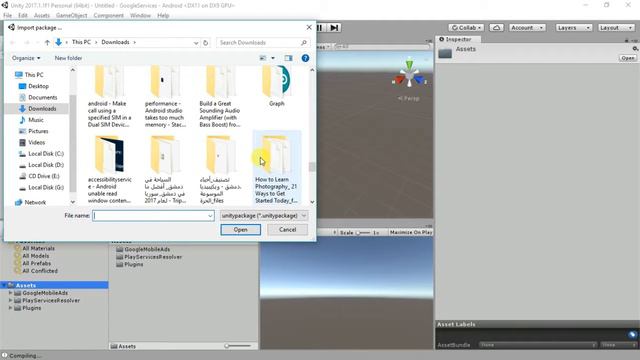This screenshot has height=360, width=640.
Task: Select Pictures in navigation pane
Action: (38, 131)
